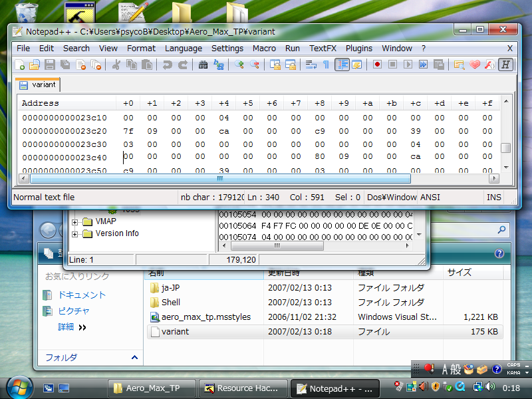The height and width of the screenshot is (399, 532).
Task: Save the current file with the floppy icon
Action: click(x=50, y=65)
